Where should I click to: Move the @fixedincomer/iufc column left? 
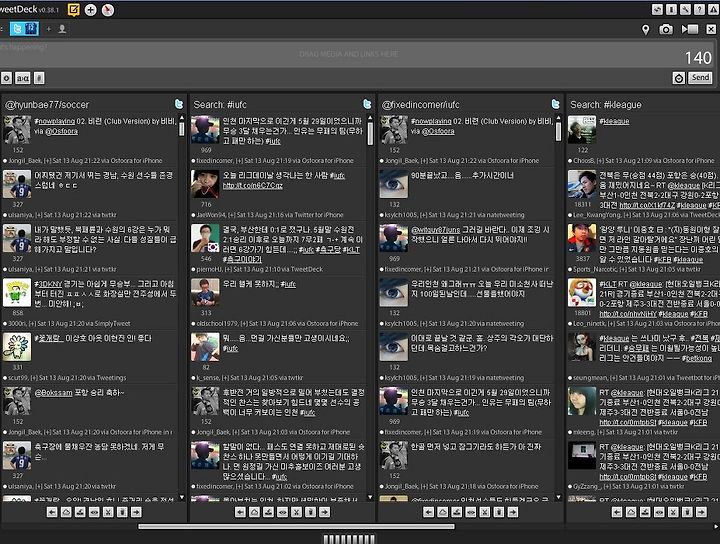pos(428,512)
